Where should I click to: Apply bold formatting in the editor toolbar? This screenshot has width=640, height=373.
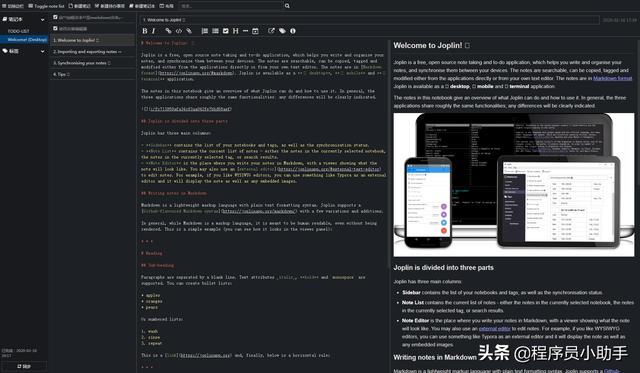tap(144, 31)
